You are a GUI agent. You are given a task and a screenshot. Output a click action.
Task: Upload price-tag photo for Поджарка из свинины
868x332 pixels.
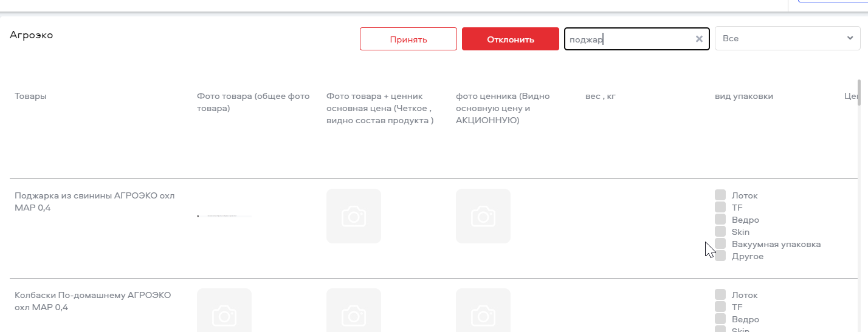point(483,216)
